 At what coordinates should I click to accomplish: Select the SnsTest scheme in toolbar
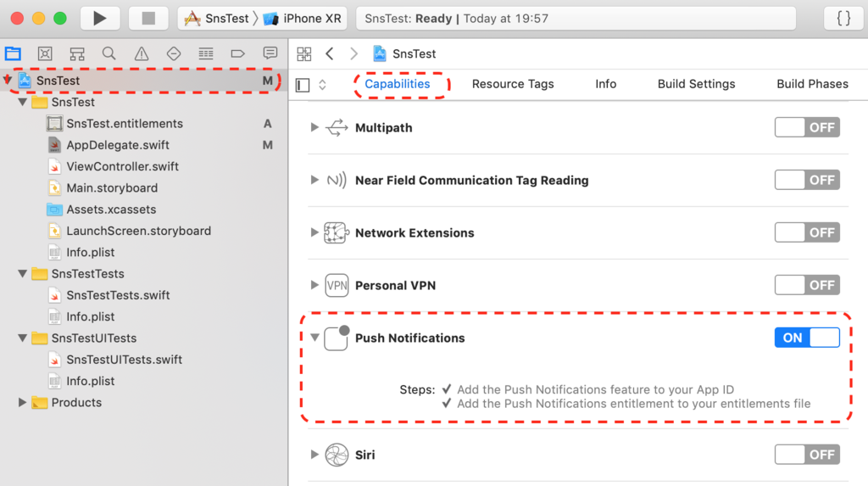[216, 19]
